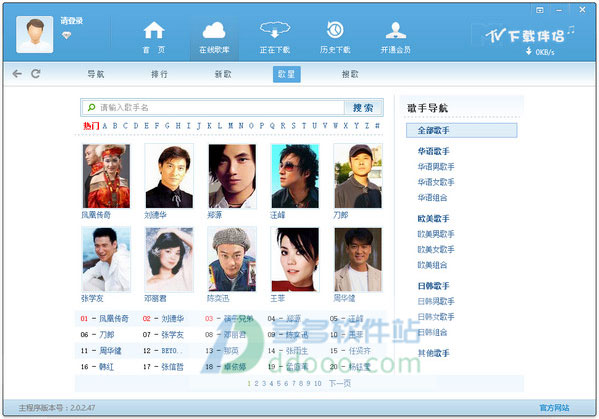Click rank 07 张学友 entry
This screenshot has height=419, width=599.
pos(164,335)
